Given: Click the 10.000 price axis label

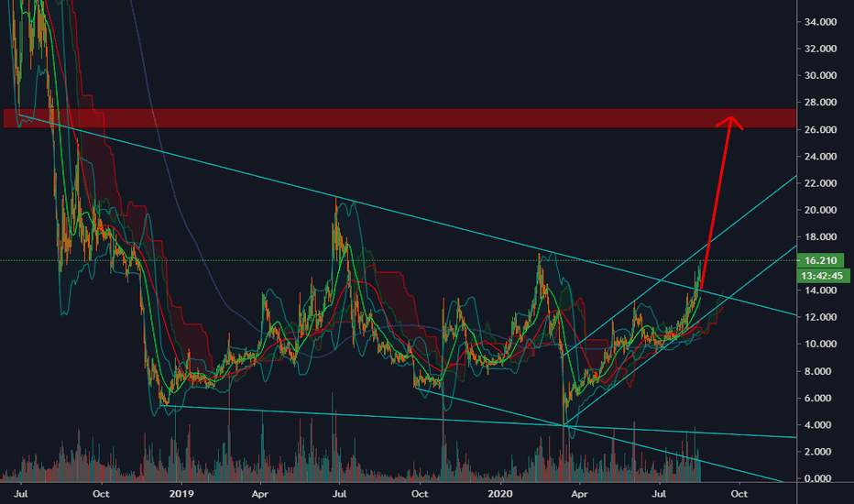Looking at the screenshot, I should (x=820, y=344).
